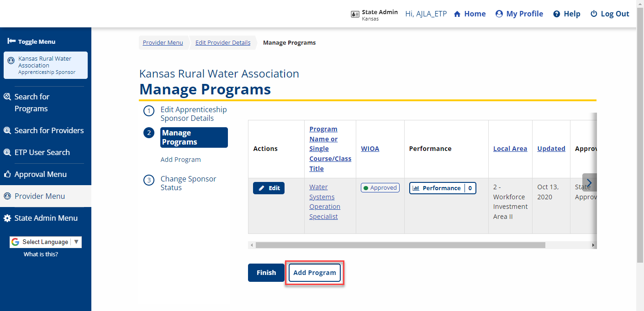Viewport: 644px width, 311px height.
Task: Open the Select Language dropdown
Action: pos(46,242)
